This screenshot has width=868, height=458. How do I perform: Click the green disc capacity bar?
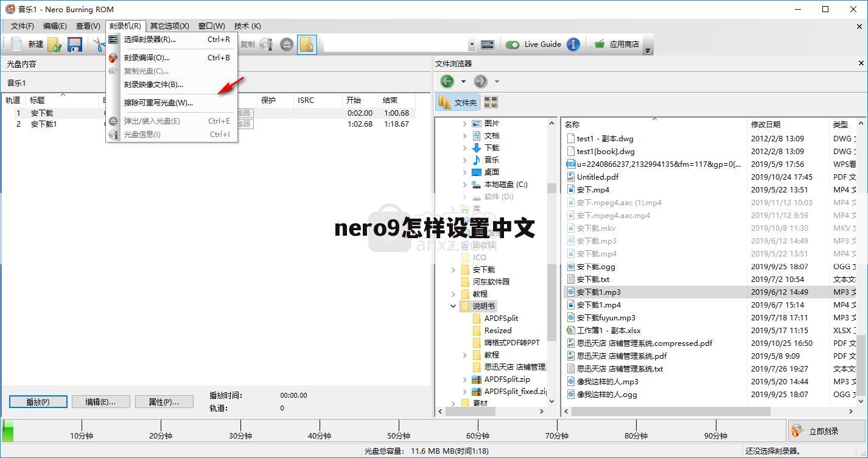8,430
